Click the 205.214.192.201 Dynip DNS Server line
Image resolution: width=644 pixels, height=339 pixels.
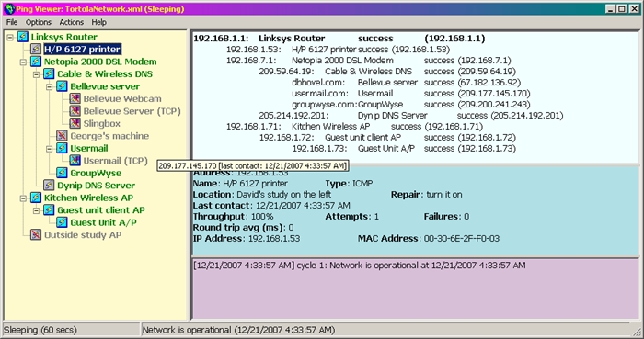click(x=411, y=116)
